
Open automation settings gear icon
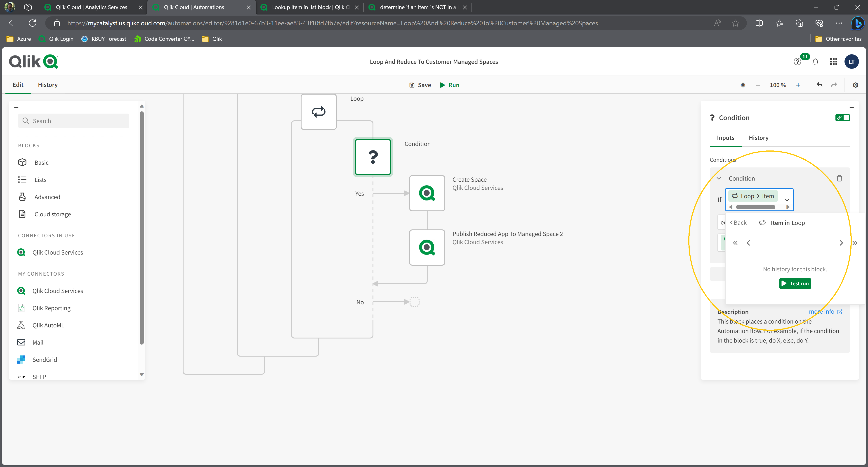pyautogui.click(x=855, y=85)
